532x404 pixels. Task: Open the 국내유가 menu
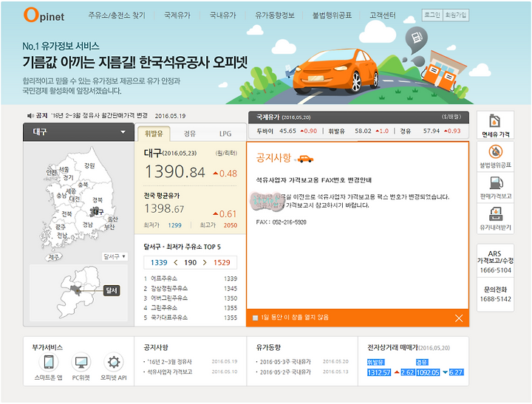pyautogui.click(x=222, y=16)
